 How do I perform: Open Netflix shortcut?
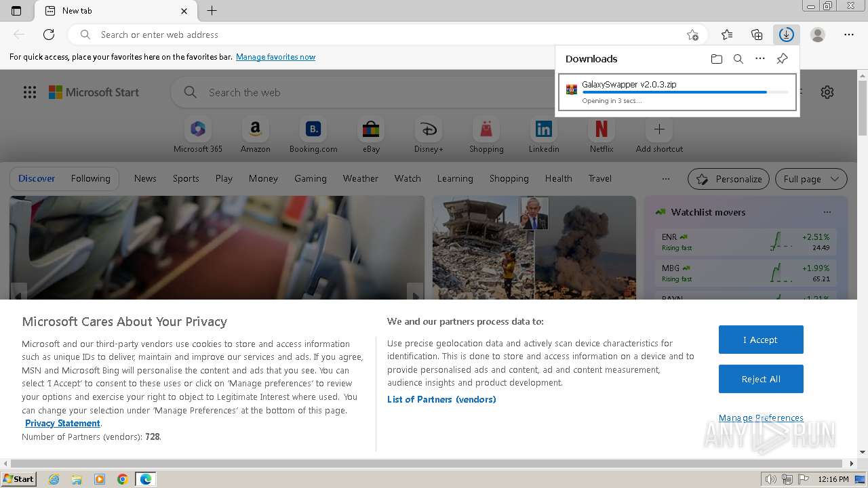[x=601, y=136]
